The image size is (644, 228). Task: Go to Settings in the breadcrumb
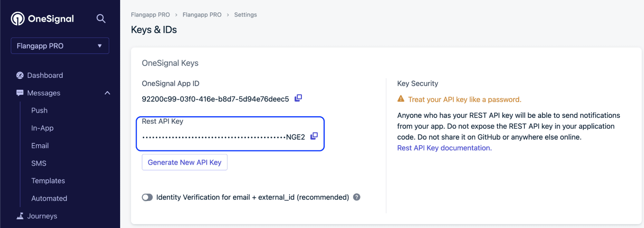(x=245, y=15)
